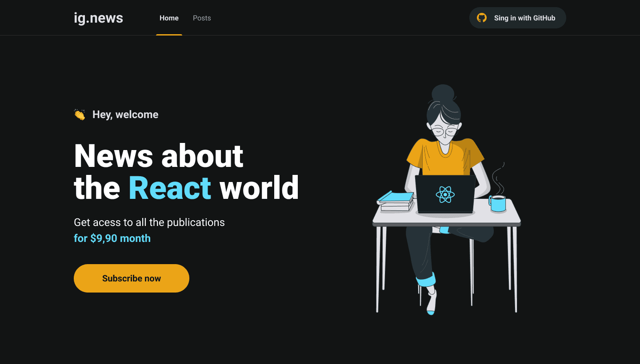Sign in with GitHub
Viewport: 640px width, 364px height.
tap(518, 18)
